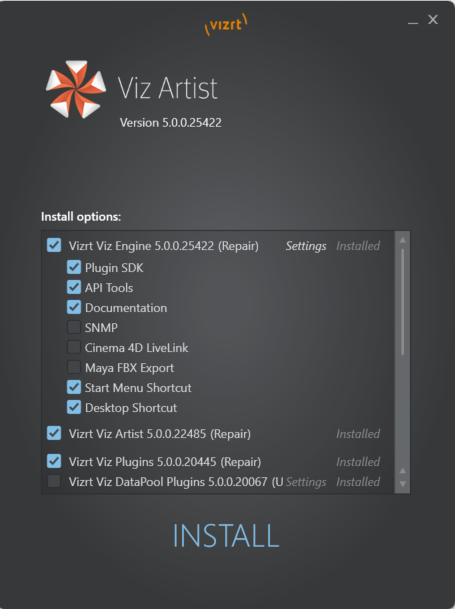Enable the SNMP option
455x609 pixels.
[x=74, y=327]
